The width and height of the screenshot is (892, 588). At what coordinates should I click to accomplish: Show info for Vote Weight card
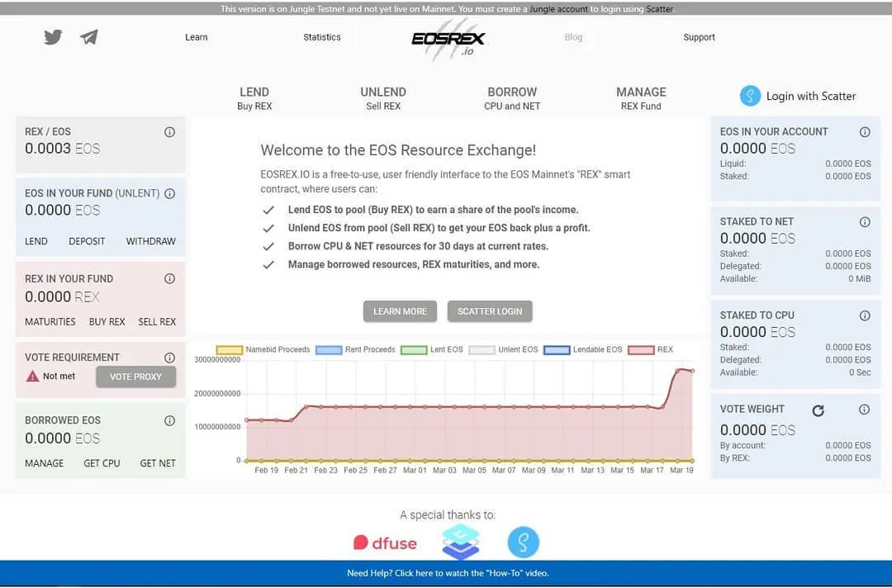(864, 410)
